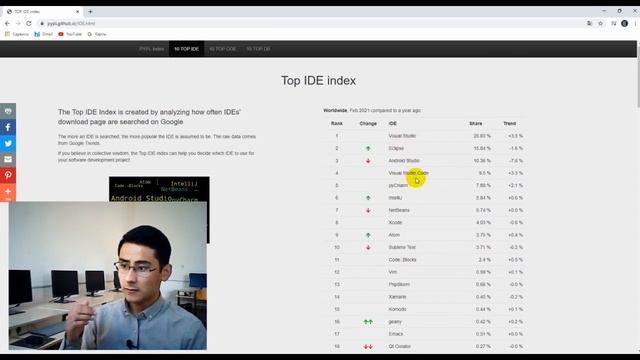Open more sharing options plus icon

pos(8,192)
